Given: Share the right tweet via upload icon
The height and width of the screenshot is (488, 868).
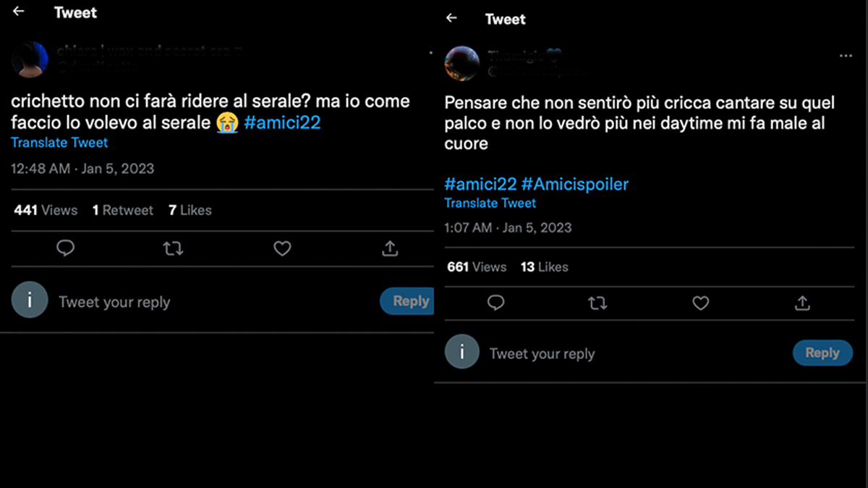Looking at the screenshot, I should 802,303.
